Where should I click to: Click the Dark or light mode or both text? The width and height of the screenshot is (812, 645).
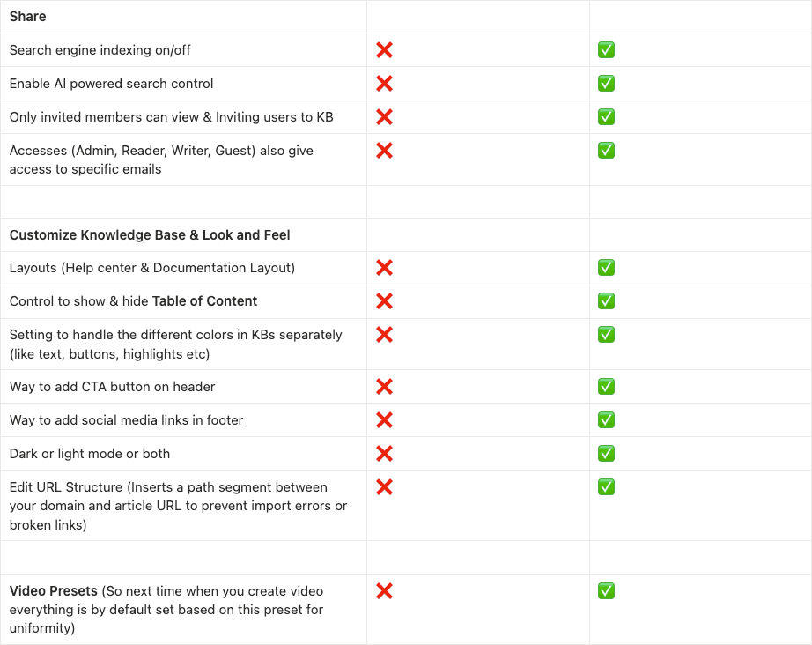point(90,454)
